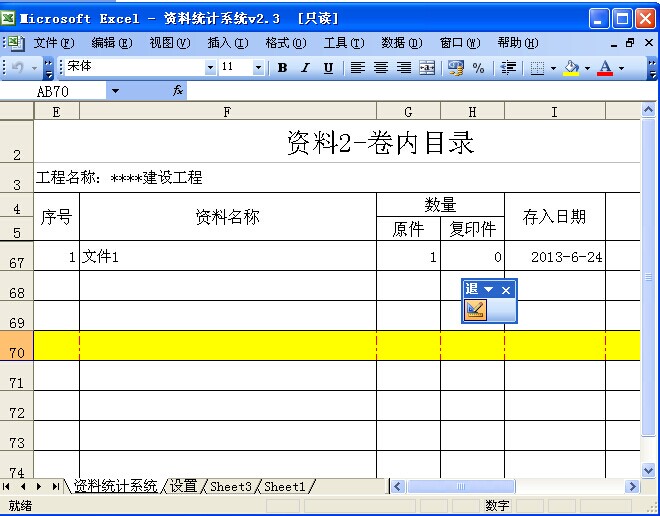Select column F header

tap(228, 112)
